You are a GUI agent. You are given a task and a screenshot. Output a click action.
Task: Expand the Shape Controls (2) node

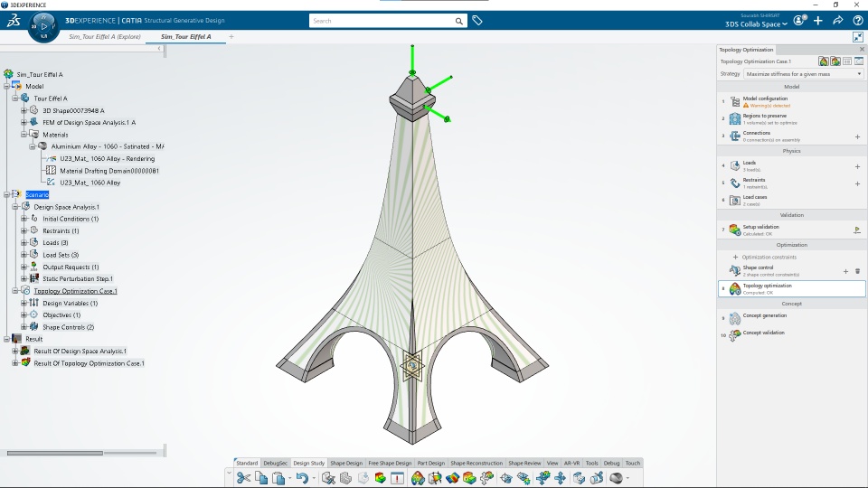pos(24,327)
